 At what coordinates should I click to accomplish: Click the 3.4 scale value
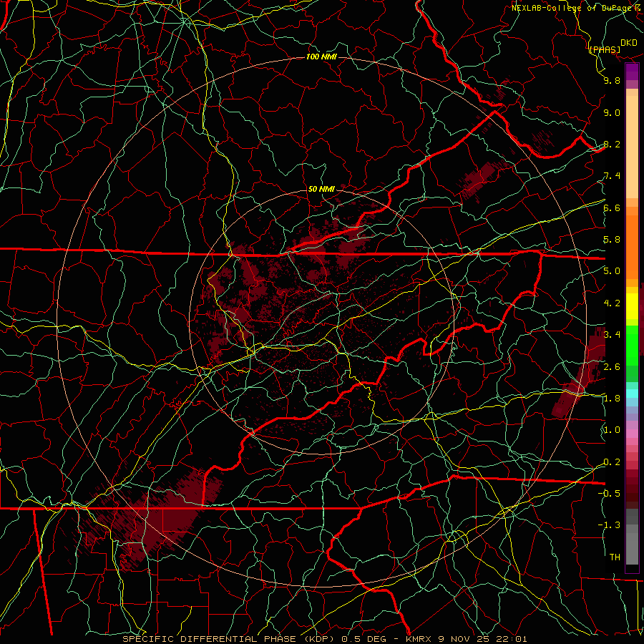(612, 334)
